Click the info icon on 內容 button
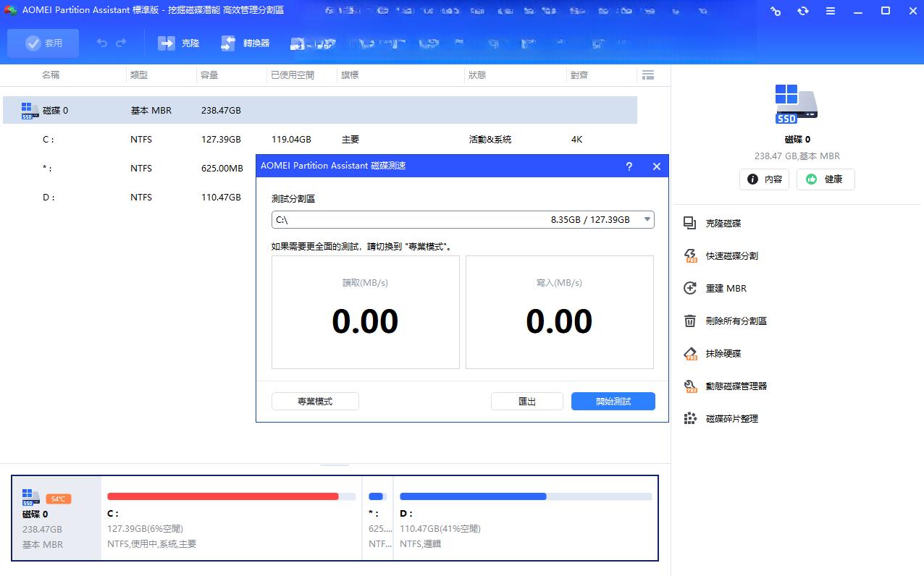 point(753,179)
